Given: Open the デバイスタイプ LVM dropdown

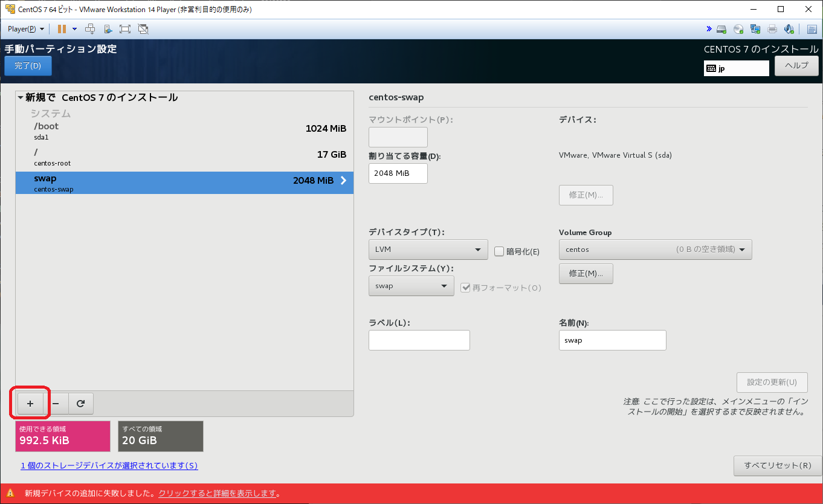Looking at the screenshot, I should pyautogui.click(x=428, y=249).
